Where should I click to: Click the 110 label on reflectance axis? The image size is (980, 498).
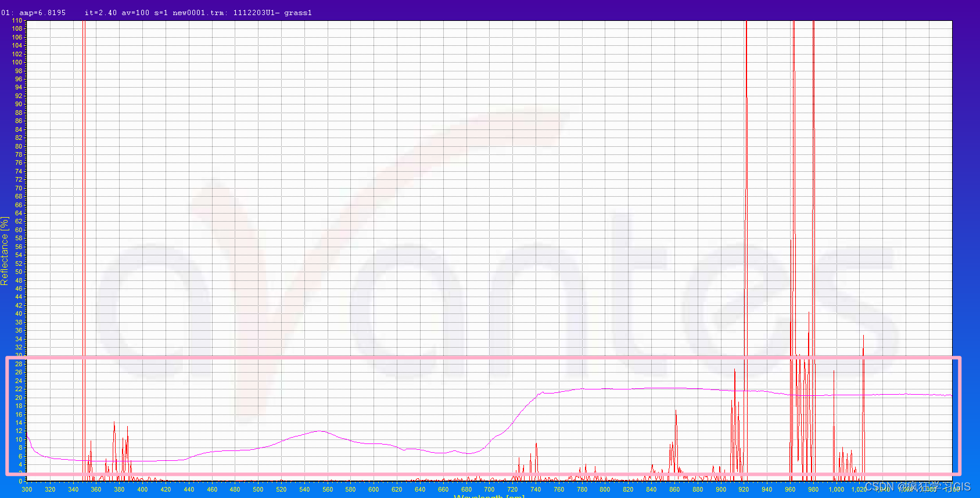click(x=17, y=20)
